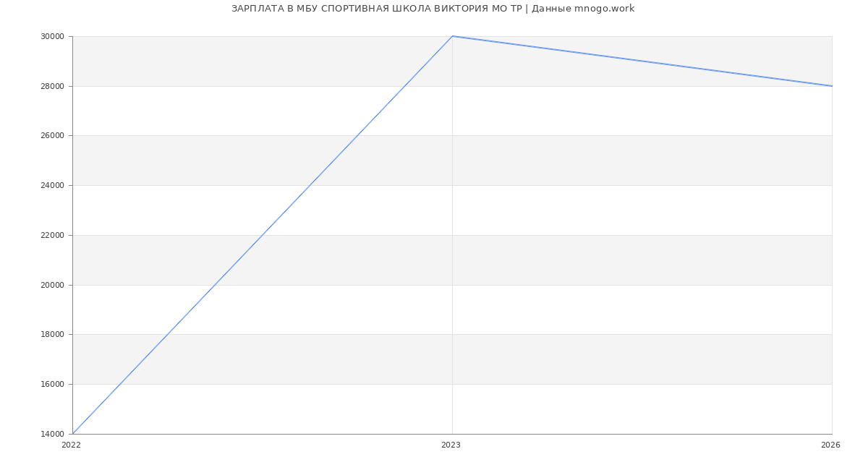
Task: Click the 2022 x-axis label
Action: click(x=72, y=445)
